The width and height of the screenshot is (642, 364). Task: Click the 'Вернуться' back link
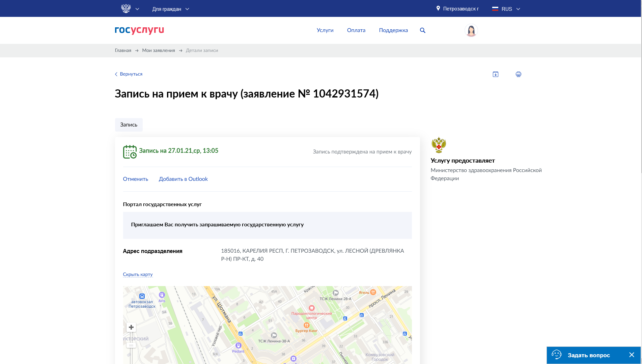129,74
